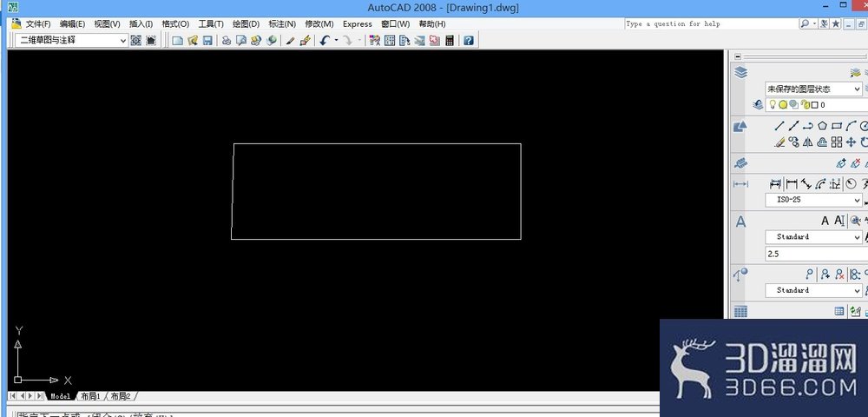Select the Move tool with four arrows
The height and width of the screenshot is (417, 868).
pyautogui.click(x=852, y=142)
